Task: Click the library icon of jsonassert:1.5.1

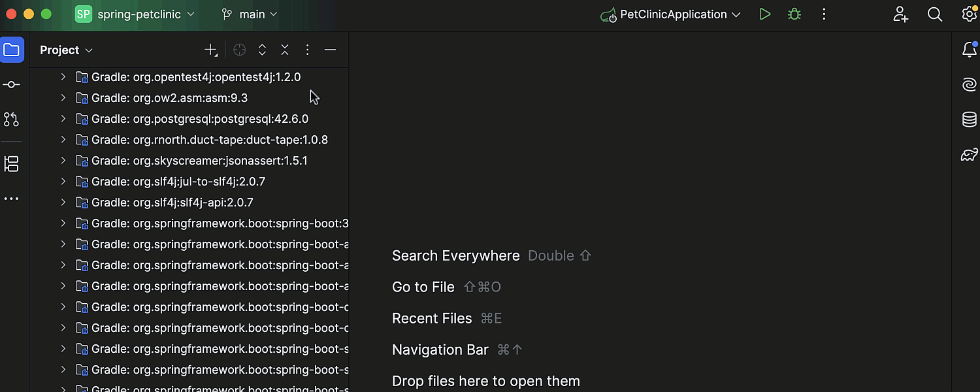Action: coord(82,161)
